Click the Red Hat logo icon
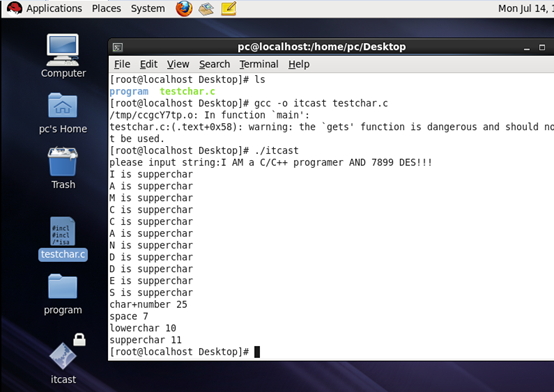Screen dimensions: 554x392 tap(14, 8)
